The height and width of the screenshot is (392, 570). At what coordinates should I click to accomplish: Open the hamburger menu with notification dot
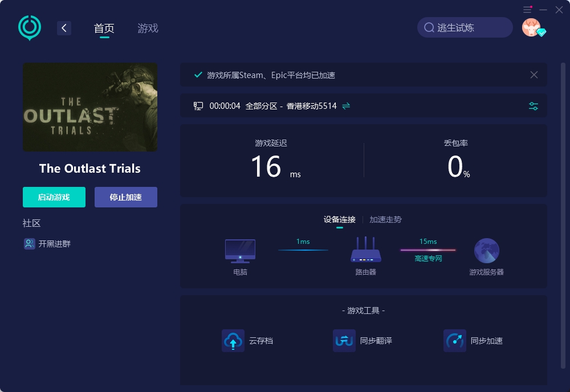point(527,9)
